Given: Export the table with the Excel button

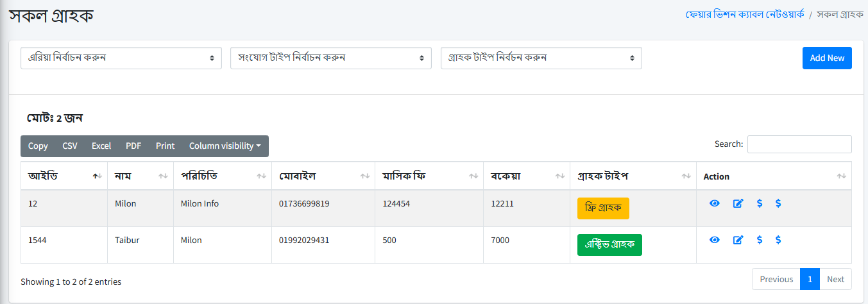Looking at the screenshot, I should (101, 146).
